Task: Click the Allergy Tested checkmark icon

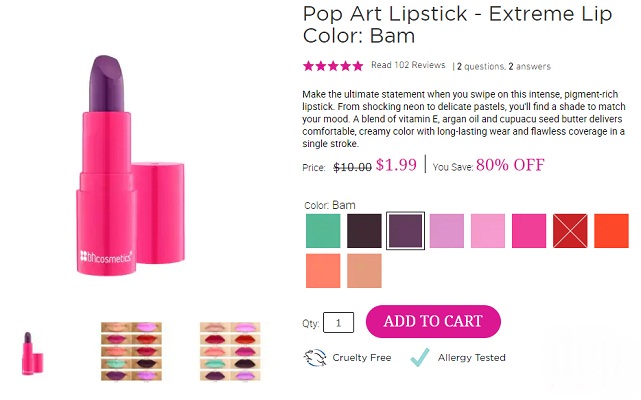Action: pos(420,357)
